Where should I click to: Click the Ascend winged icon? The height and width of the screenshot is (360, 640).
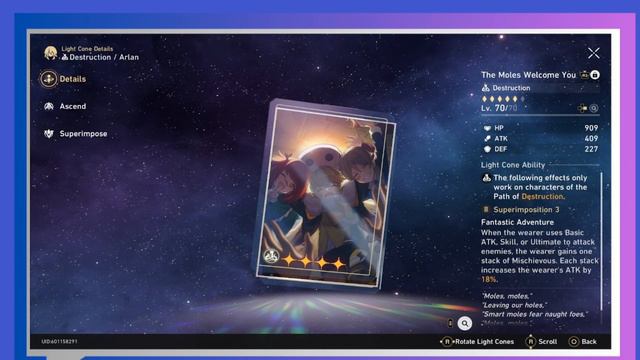[x=49, y=107]
